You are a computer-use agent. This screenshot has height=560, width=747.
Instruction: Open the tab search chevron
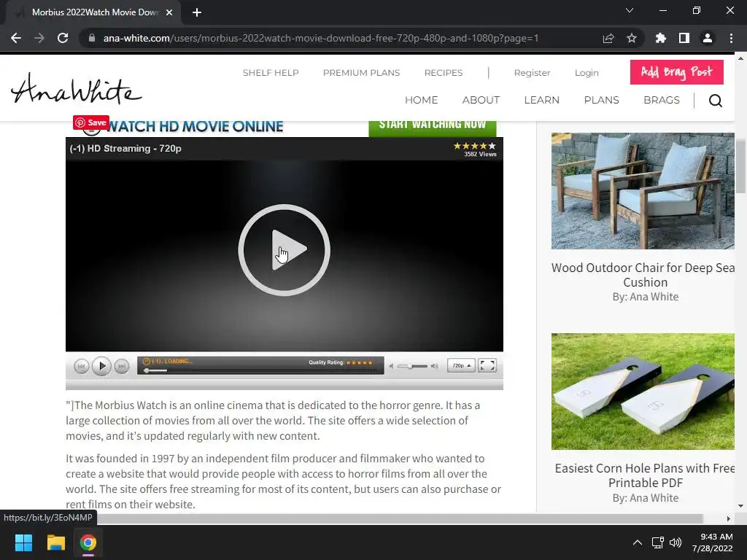[x=630, y=10]
